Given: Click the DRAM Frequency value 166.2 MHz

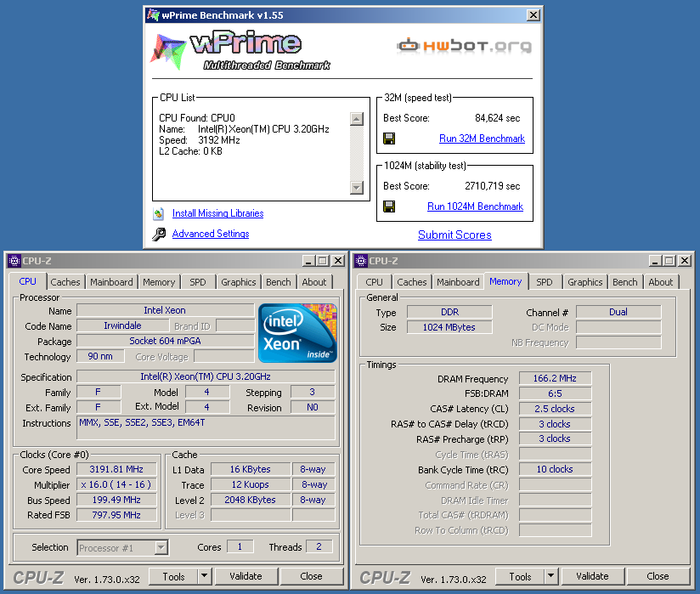Looking at the screenshot, I should (x=555, y=378).
